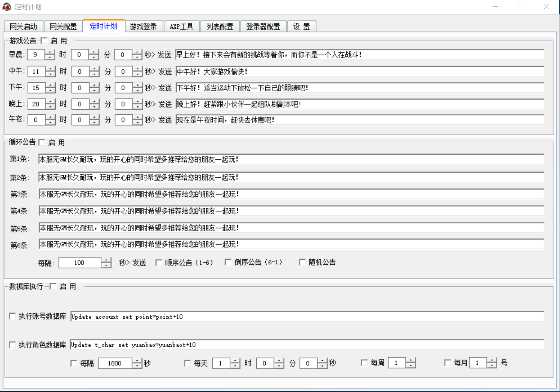Image resolution: width=560 pixels, height=392 pixels.
Task: Decrease the 循环公告 每隔 100 秒 value
Action: (x=106, y=265)
